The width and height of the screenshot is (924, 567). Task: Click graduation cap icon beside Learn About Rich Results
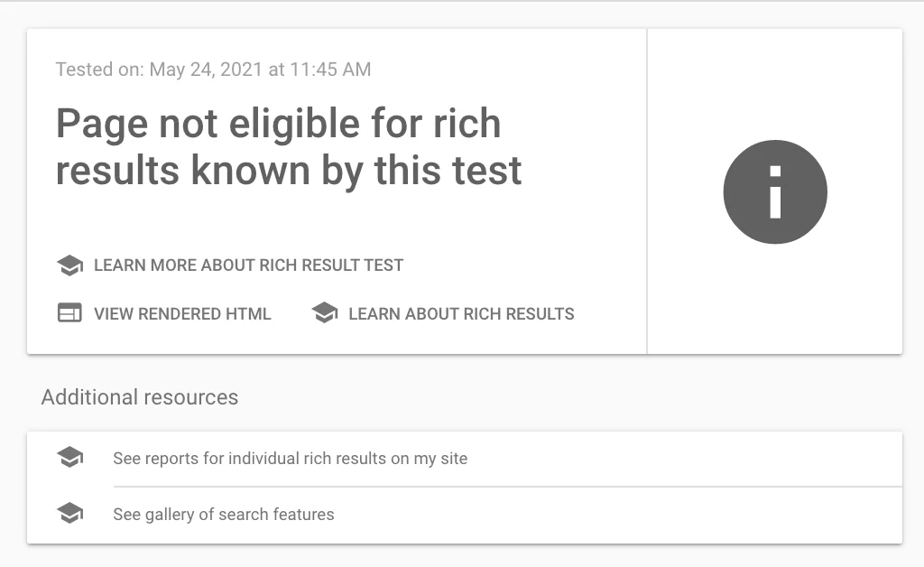point(324,313)
